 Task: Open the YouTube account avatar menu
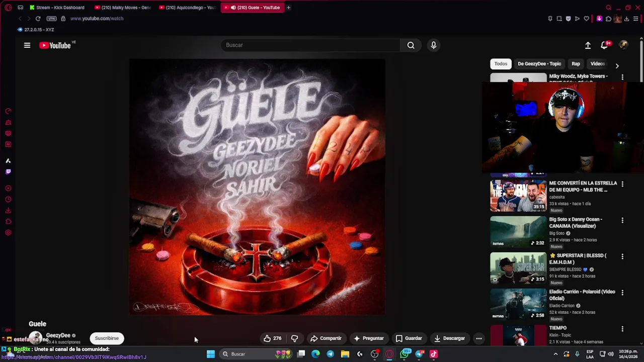pos(623,45)
